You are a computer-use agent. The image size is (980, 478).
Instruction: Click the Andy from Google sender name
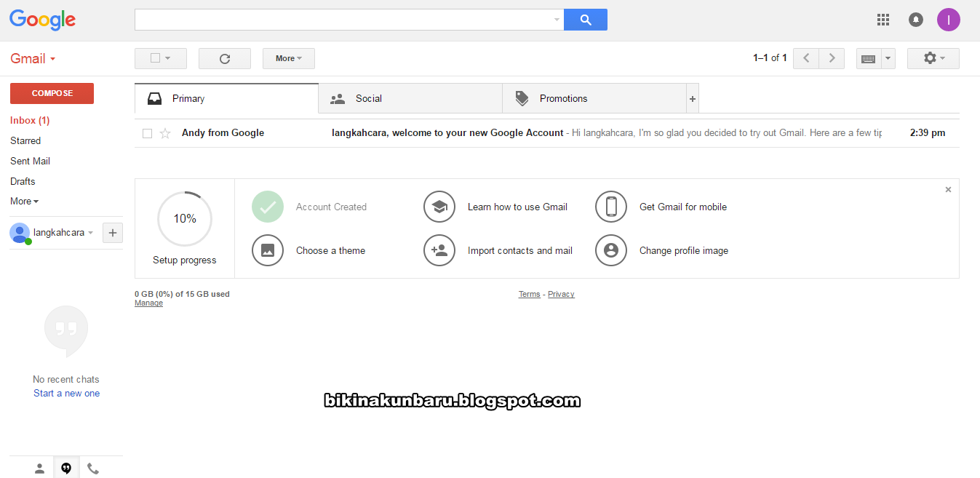[223, 133]
